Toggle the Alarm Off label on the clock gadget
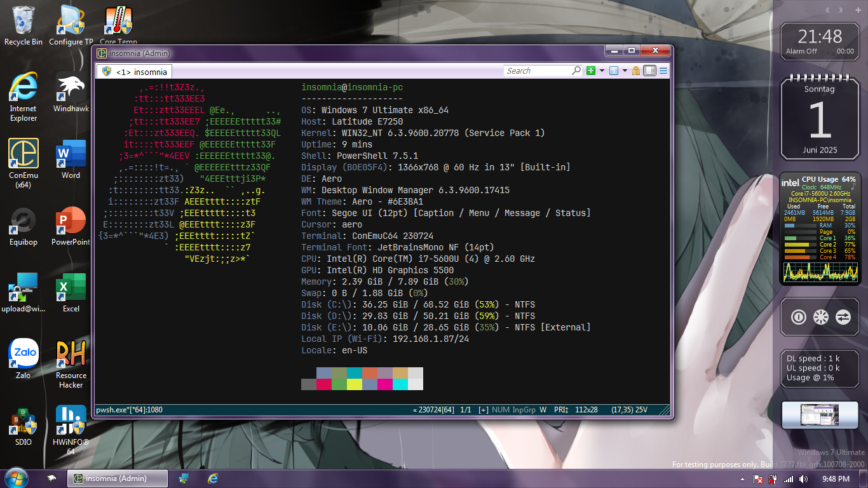Screen dimensions: 868x488 (801, 51)
